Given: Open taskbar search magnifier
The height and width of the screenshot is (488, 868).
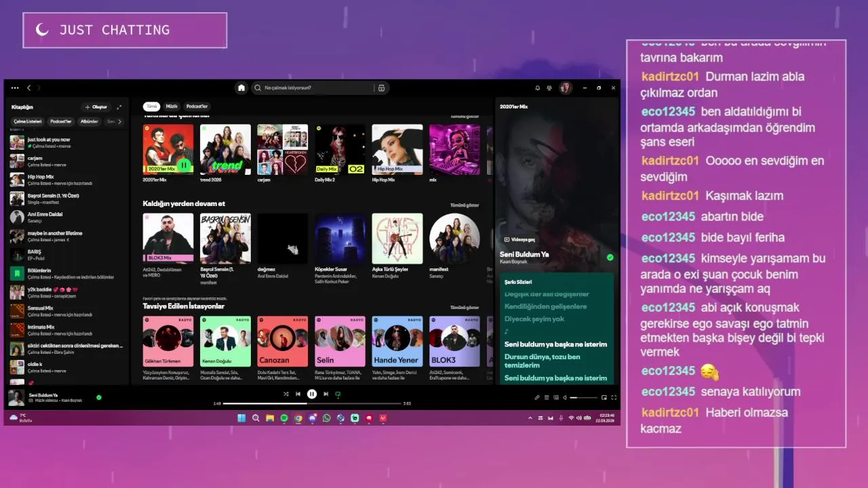Looking at the screenshot, I should coord(256,418).
